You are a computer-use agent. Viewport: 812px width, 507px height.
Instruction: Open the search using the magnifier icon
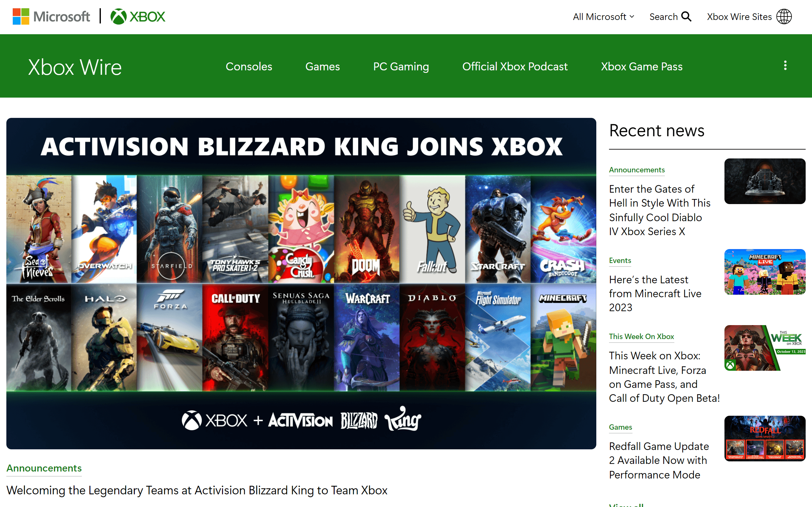686,16
